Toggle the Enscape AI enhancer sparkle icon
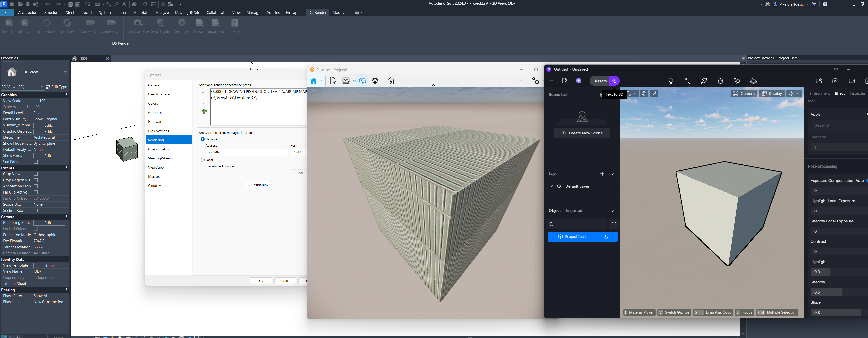Viewport: 868px width, 338px height. click(x=362, y=81)
